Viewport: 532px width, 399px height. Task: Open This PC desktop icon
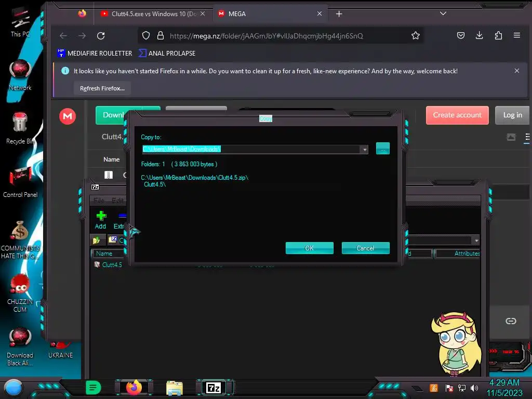tap(20, 21)
